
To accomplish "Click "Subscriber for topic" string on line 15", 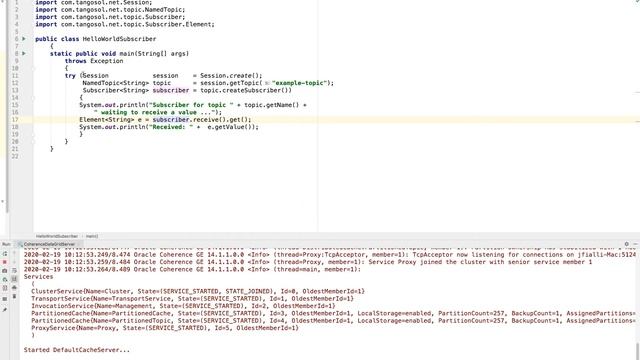I will [191, 105].
